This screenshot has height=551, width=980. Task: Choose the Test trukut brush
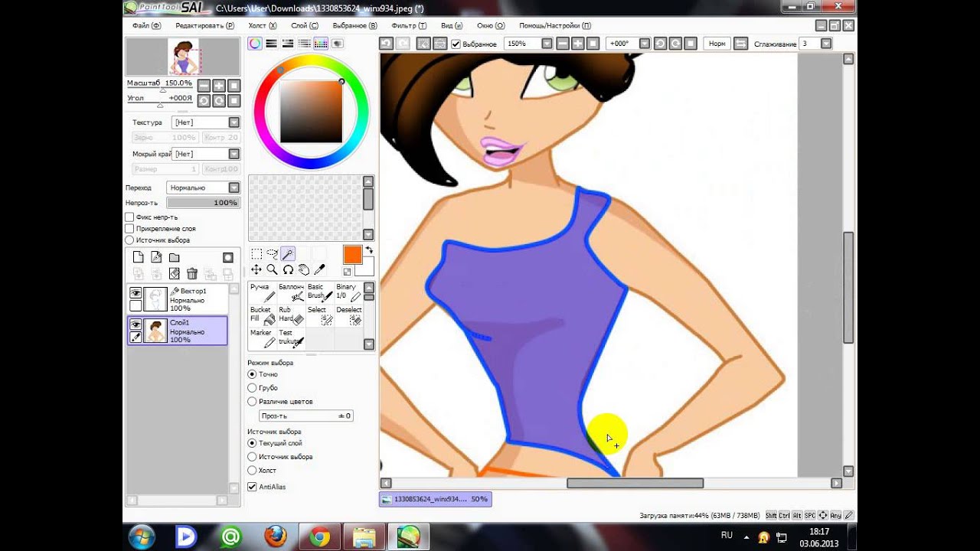click(291, 338)
